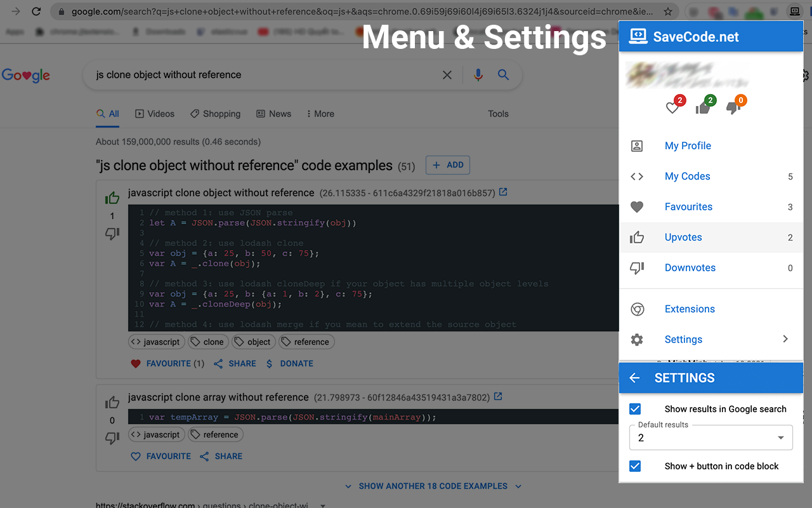Click the My Codes angle-brackets icon

coord(637,177)
